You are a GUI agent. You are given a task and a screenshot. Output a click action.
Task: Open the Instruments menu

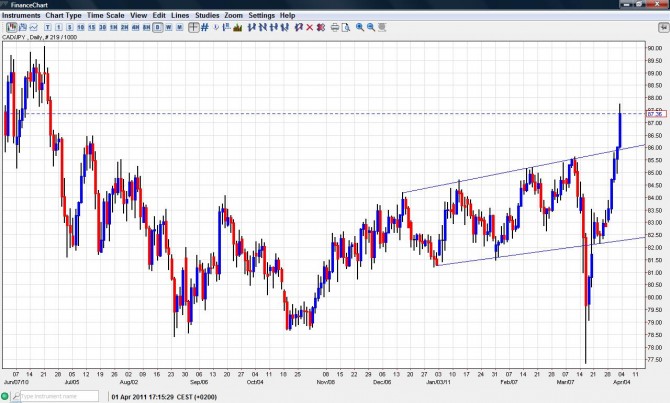click(x=21, y=15)
